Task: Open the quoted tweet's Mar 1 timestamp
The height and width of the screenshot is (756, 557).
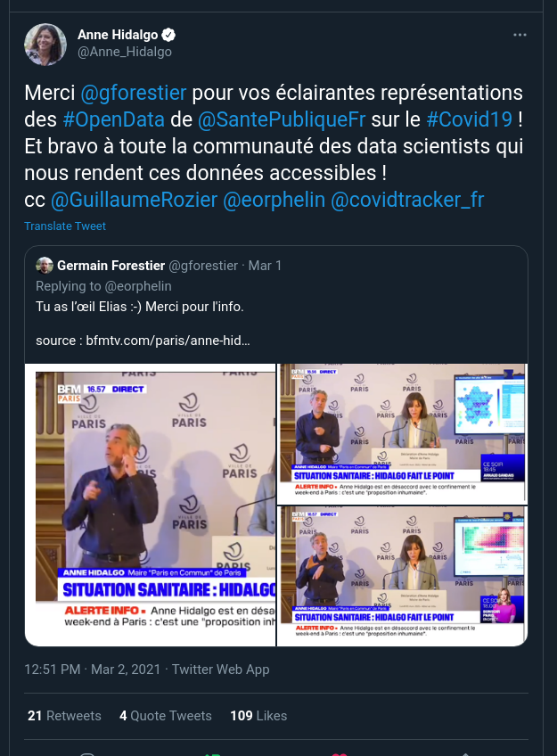Action: [264, 266]
